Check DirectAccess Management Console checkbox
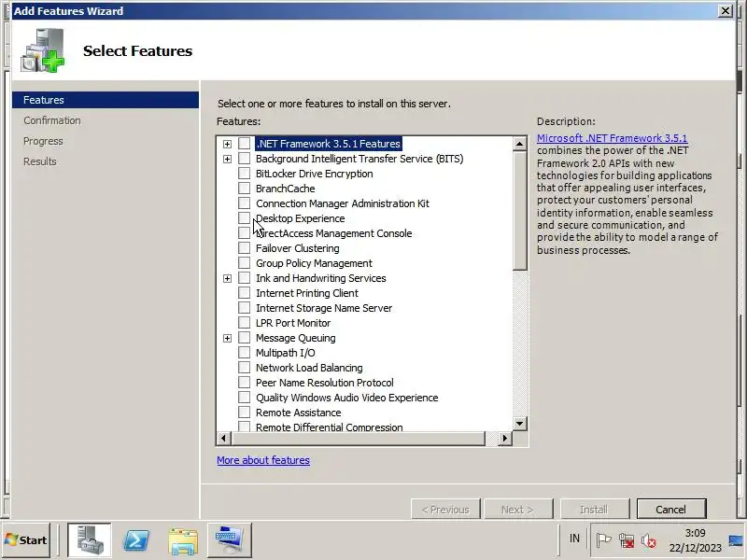The image size is (747, 560). click(244, 232)
